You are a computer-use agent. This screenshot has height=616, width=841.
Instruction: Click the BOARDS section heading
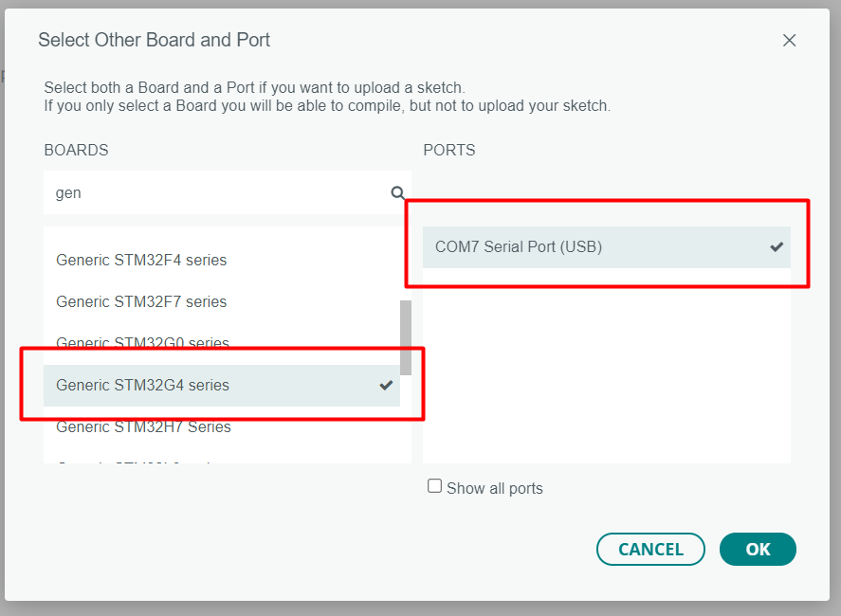[76, 150]
